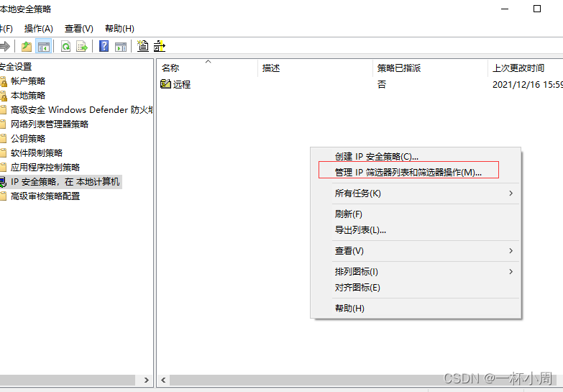Click the tree pane scroll right arrow
This screenshot has height=392, width=563.
click(x=146, y=380)
